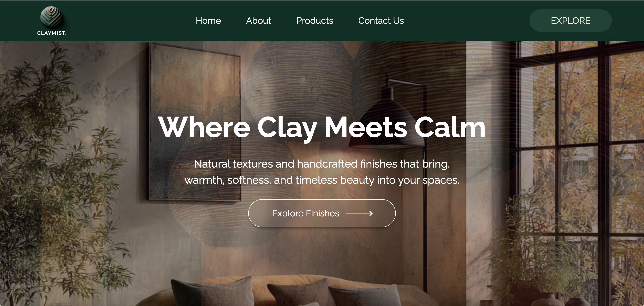The height and width of the screenshot is (306, 644).
Task: Select the CLAYMIST wordmark under the logo
Action: [x=51, y=33]
